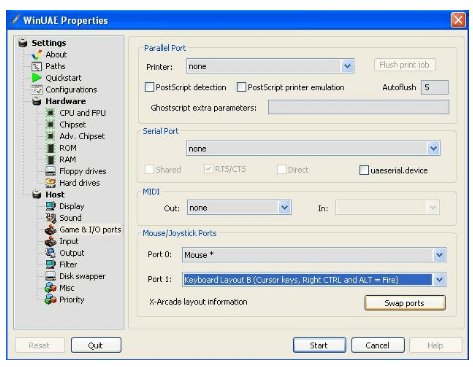Viewport: 473px width, 367px height.
Task: Select Floppy drives settings page
Action: [x=83, y=171]
